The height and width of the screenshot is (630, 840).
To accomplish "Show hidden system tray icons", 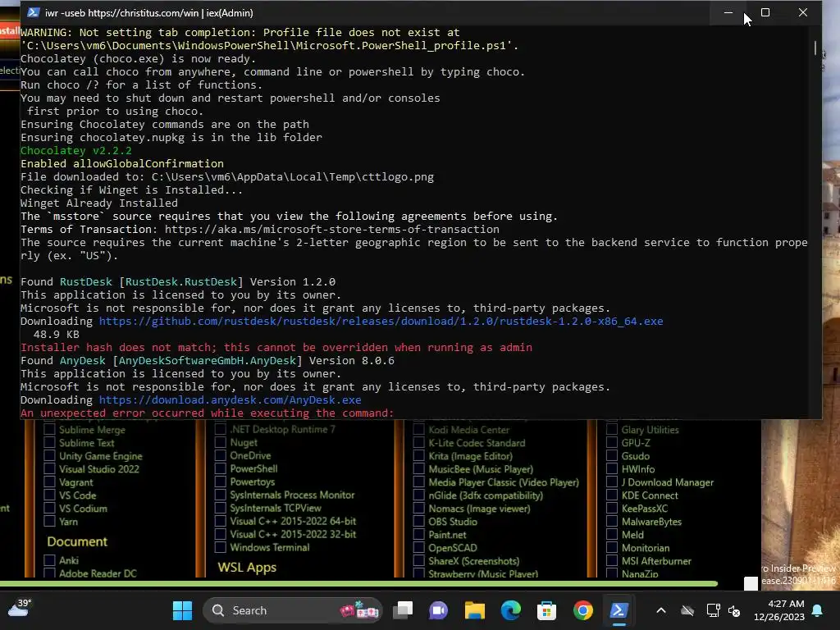I will pyautogui.click(x=661, y=610).
